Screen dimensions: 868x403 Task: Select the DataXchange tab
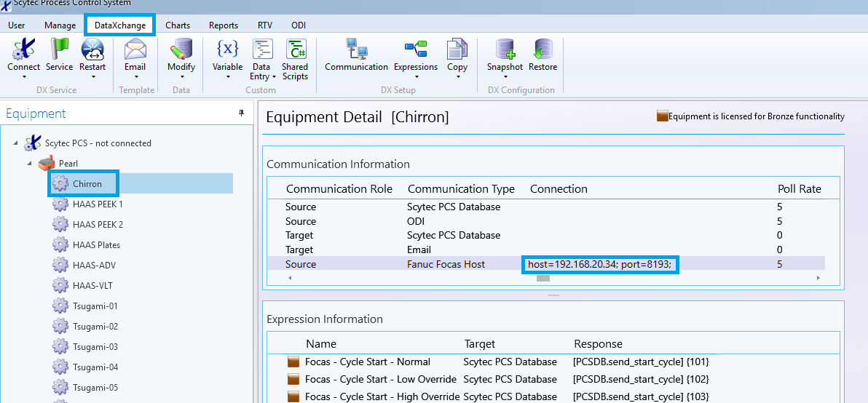click(120, 25)
